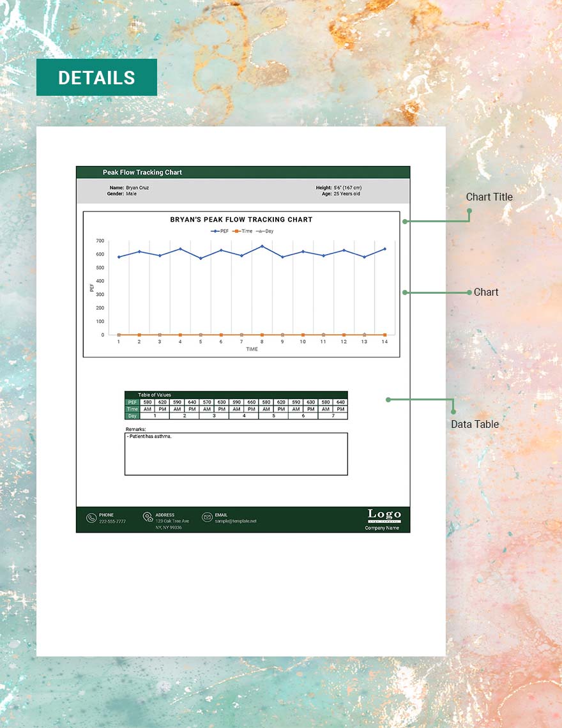Select the PEF legend marker
The height and width of the screenshot is (728, 562).
coord(215,231)
